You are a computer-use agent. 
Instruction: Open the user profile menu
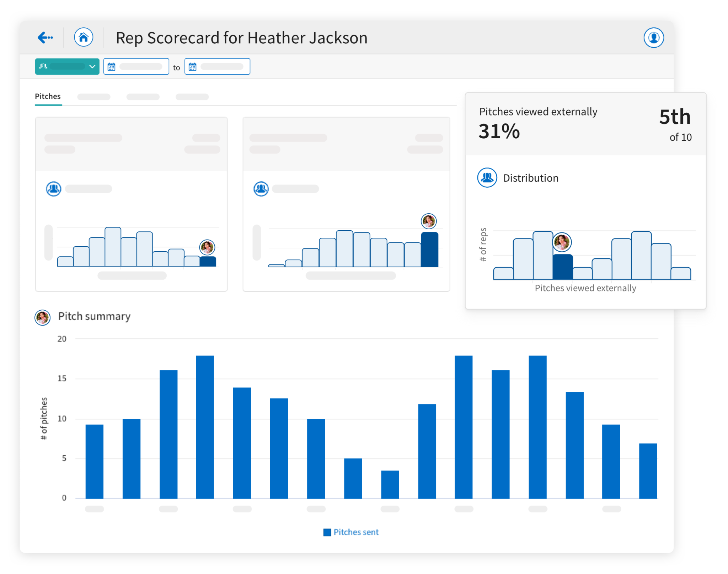pos(654,37)
